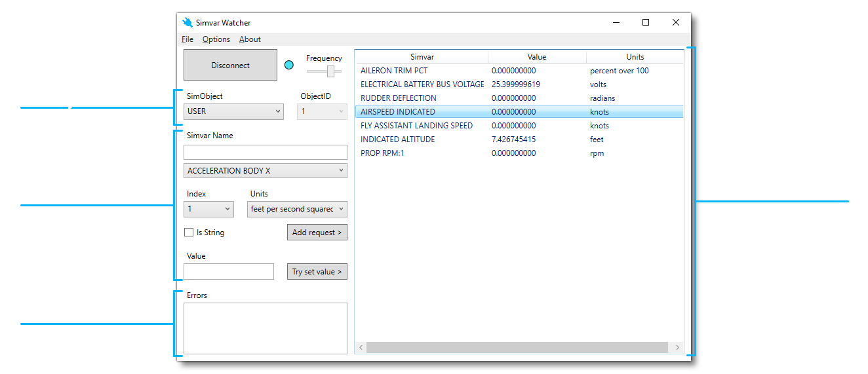
Task: Click the Frequency slider handle
Action: pos(331,71)
